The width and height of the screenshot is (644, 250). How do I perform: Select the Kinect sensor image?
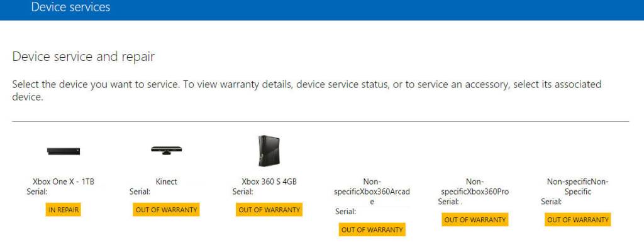(x=166, y=150)
